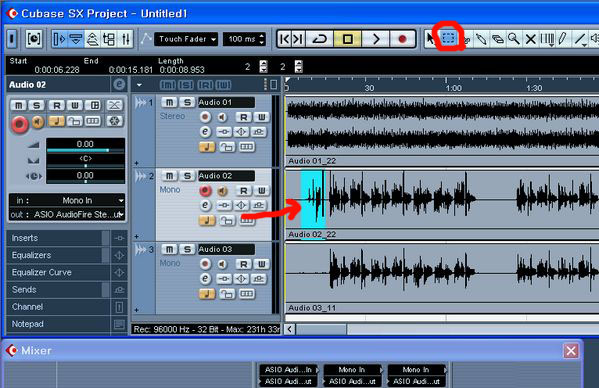Select the Range Selection tool

[448, 39]
